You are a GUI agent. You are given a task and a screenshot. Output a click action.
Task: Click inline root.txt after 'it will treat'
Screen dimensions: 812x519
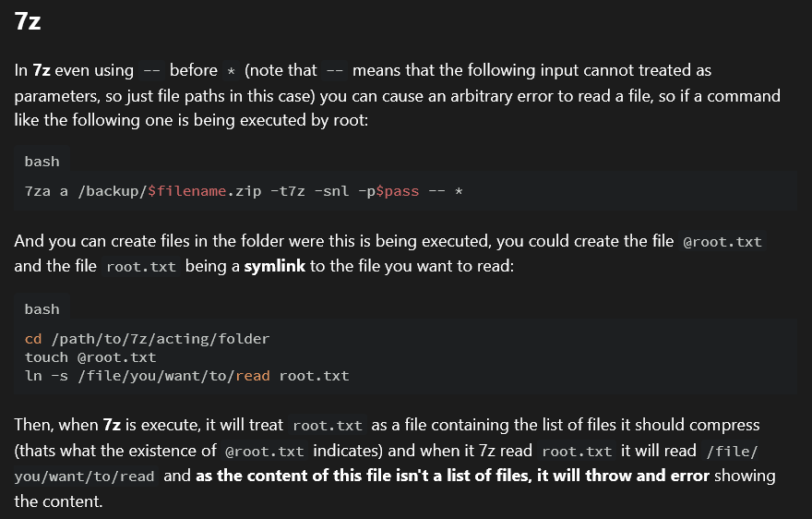[328, 426]
